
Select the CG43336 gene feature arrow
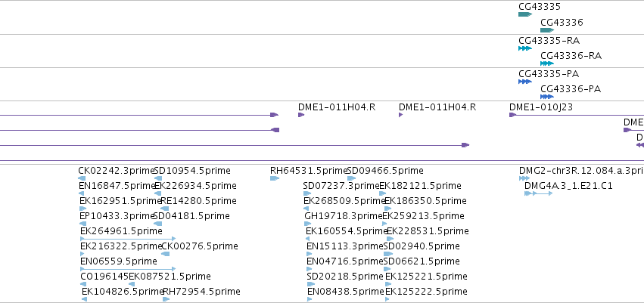547,30
